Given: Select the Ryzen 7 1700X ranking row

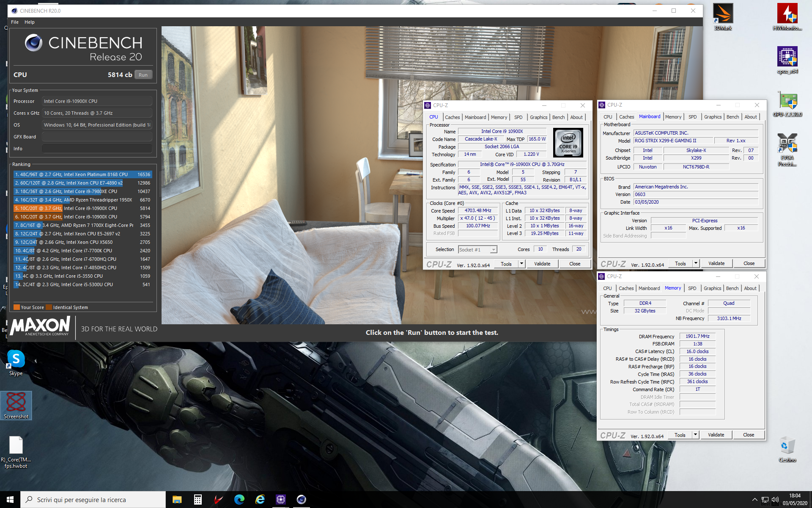Looking at the screenshot, I should (82, 225).
